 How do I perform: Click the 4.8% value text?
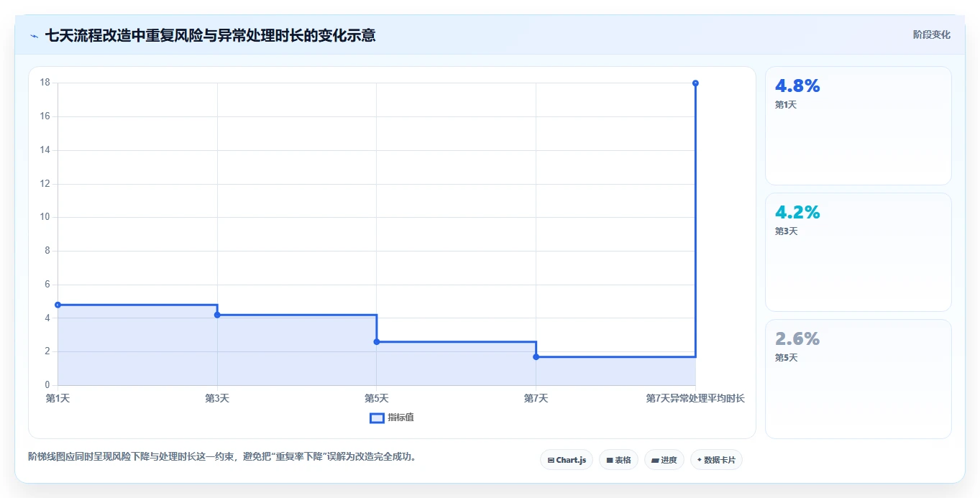point(797,86)
